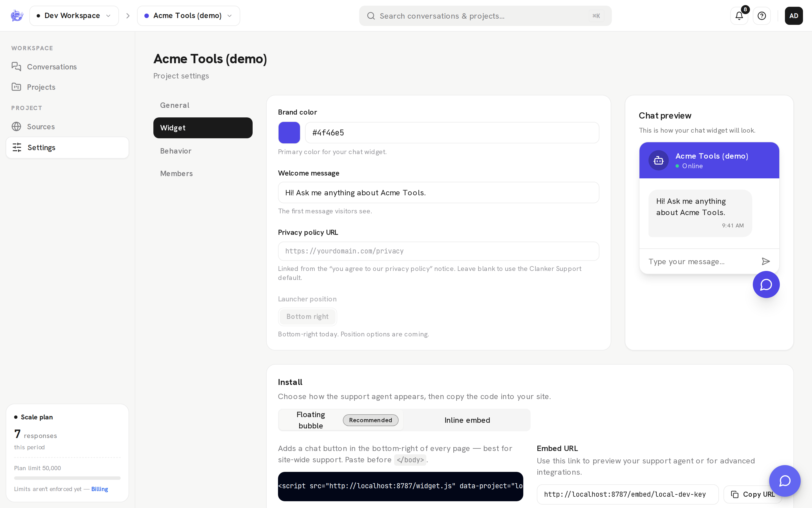Viewport: 812px width, 508px height.
Task: Click the search magnifier icon
Action: [371, 16]
